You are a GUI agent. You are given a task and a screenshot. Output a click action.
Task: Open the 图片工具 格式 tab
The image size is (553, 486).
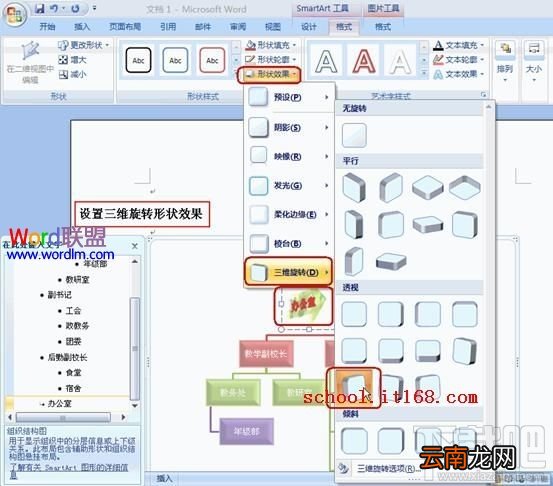[383, 26]
